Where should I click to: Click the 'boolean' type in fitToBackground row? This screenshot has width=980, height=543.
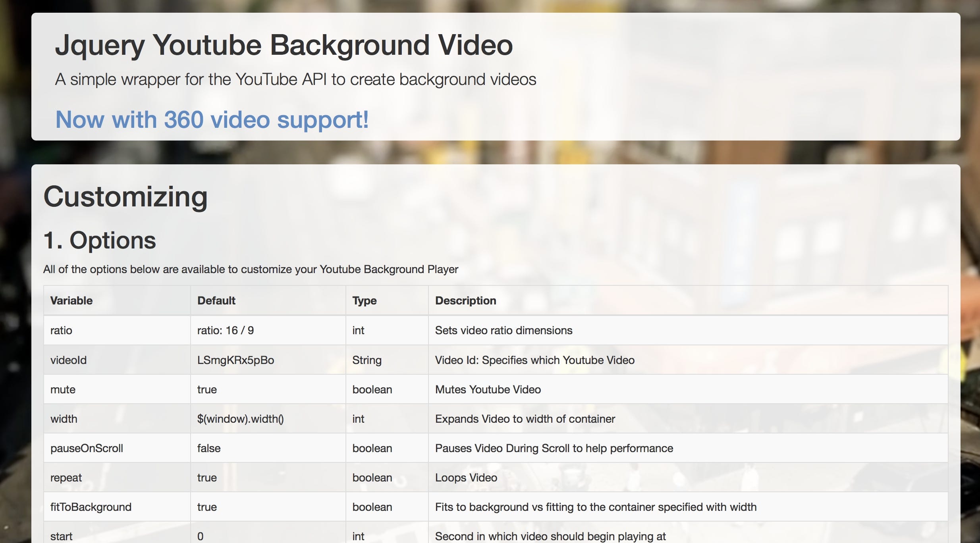coord(372,507)
